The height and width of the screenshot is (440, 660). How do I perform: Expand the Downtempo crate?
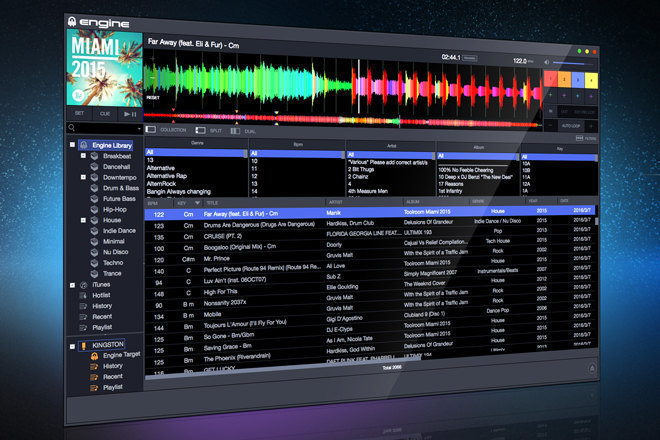click(x=83, y=177)
